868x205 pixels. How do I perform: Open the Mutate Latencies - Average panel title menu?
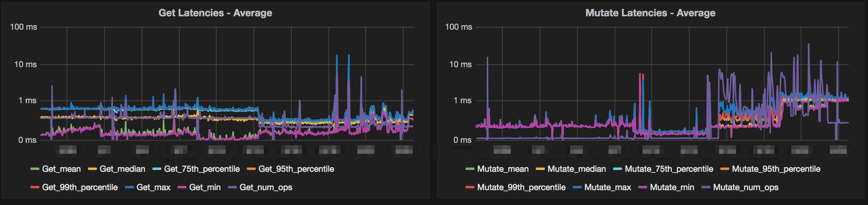(650, 13)
